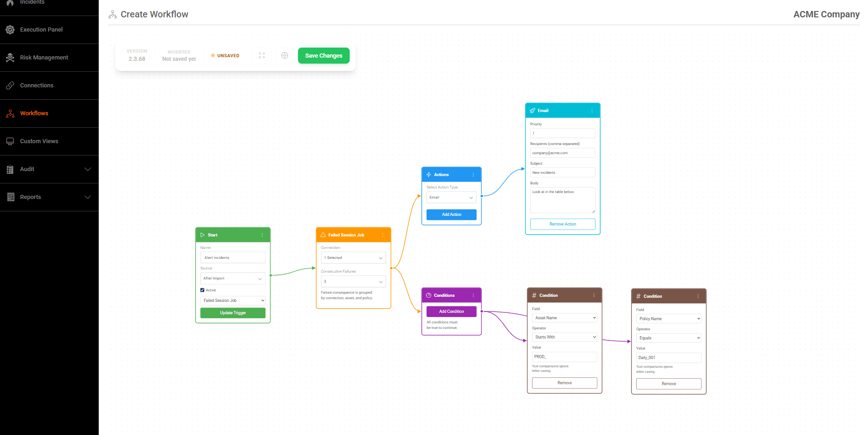Select the Risk Management skull icon
The image size is (868, 435).
tap(10, 57)
